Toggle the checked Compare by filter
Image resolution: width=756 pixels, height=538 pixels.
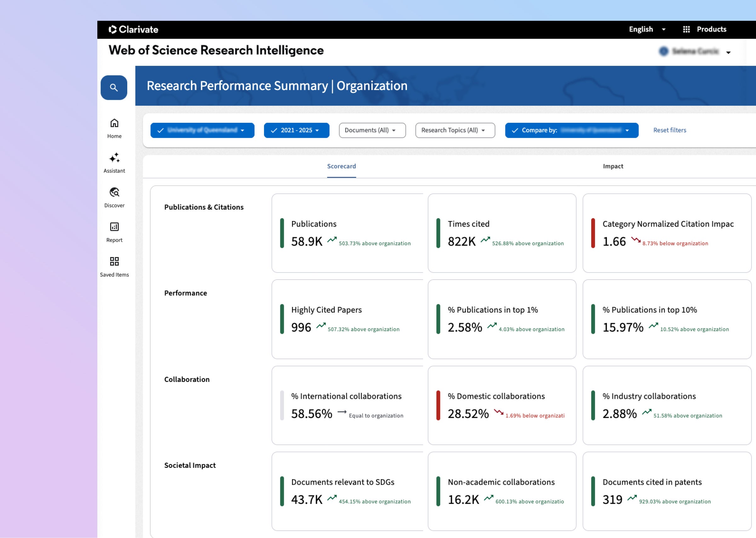(571, 130)
